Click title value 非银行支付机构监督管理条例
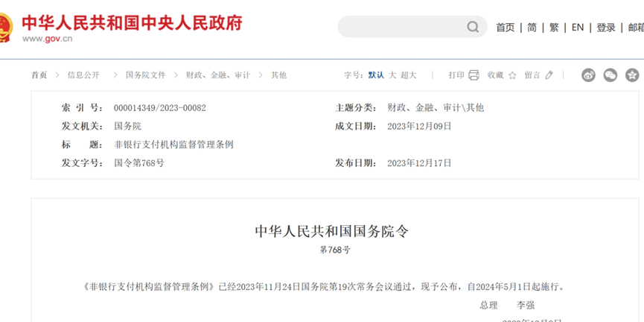 [173, 145]
